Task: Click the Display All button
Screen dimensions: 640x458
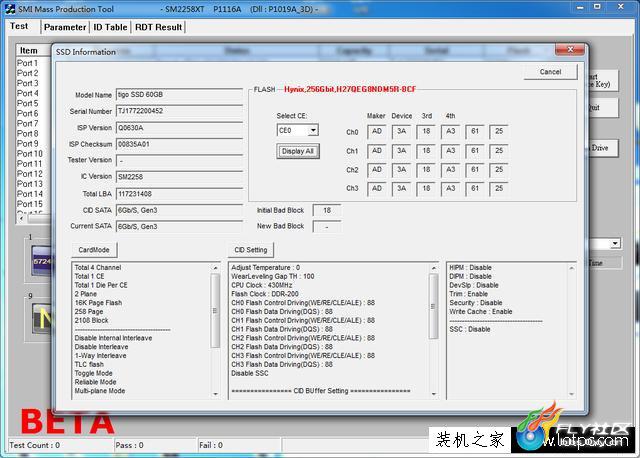Action: coord(298,151)
